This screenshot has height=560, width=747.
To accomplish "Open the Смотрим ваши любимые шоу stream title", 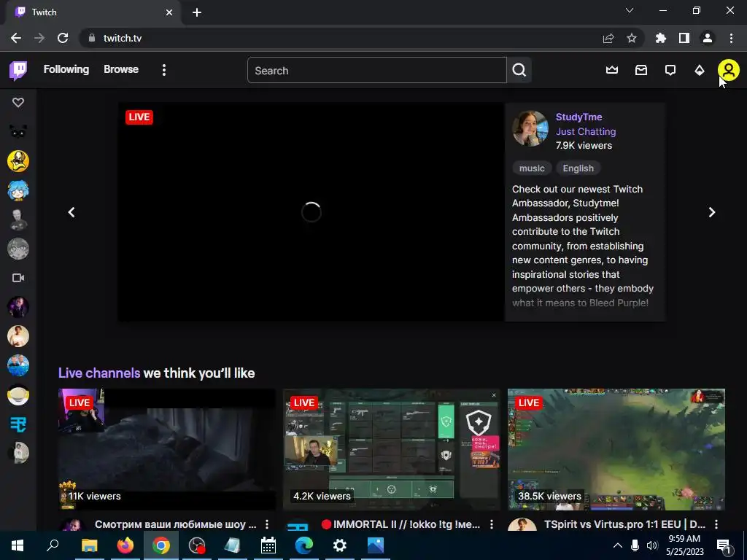I will pyautogui.click(x=175, y=524).
